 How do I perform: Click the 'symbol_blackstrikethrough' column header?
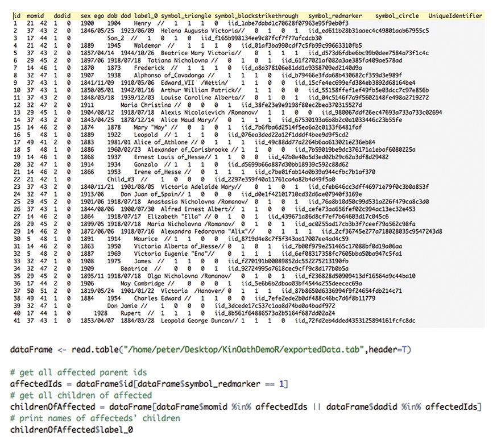256,16
